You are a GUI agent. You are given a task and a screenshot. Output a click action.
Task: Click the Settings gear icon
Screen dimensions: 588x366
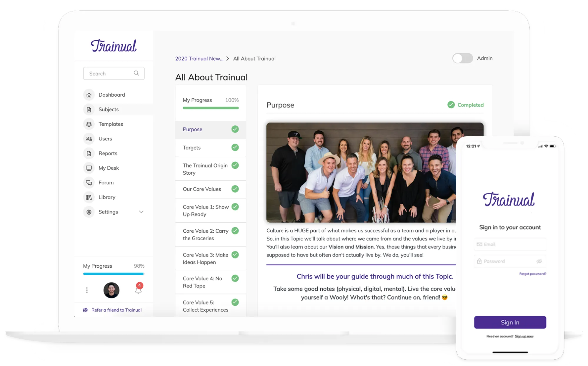[89, 212]
